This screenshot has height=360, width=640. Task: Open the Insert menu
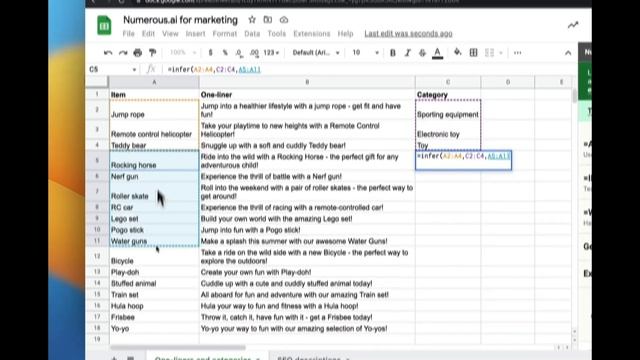(196, 33)
